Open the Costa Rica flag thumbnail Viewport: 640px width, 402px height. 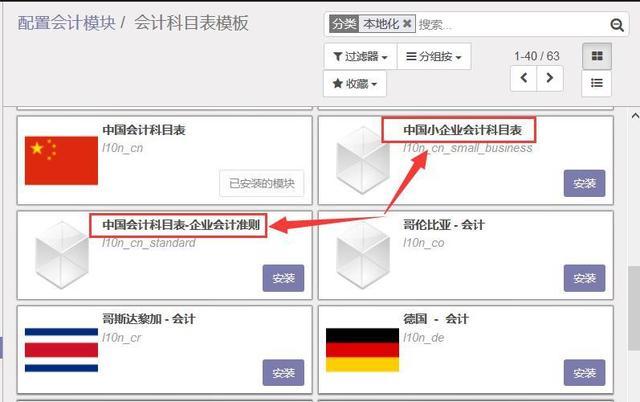(61, 350)
